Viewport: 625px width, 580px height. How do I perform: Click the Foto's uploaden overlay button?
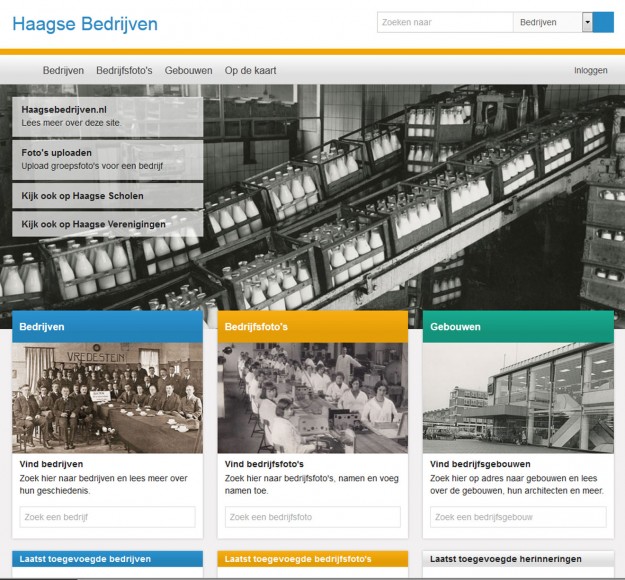tap(108, 159)
